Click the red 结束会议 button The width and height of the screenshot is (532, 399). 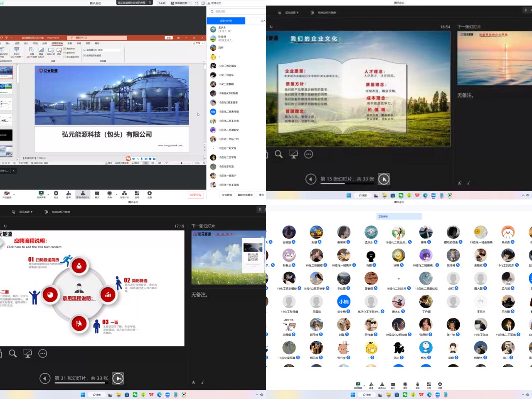[195, 195]
